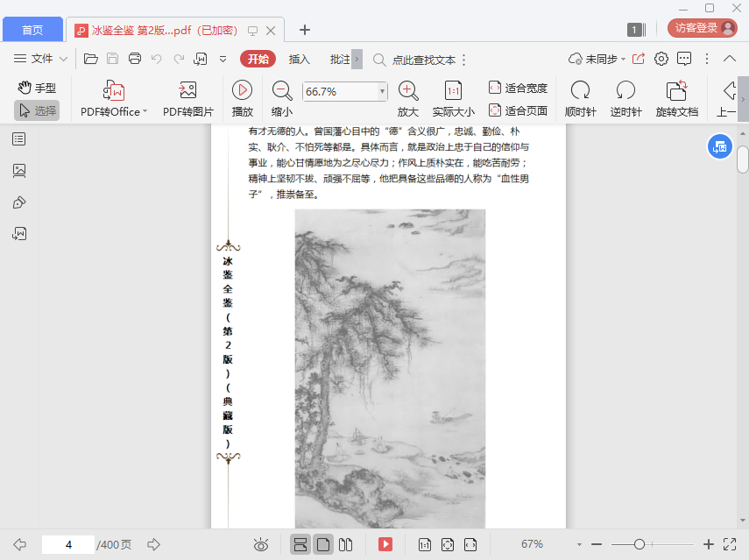Enable continuous scroll page layout
This screenshot has width=749, height=560.
300,544
